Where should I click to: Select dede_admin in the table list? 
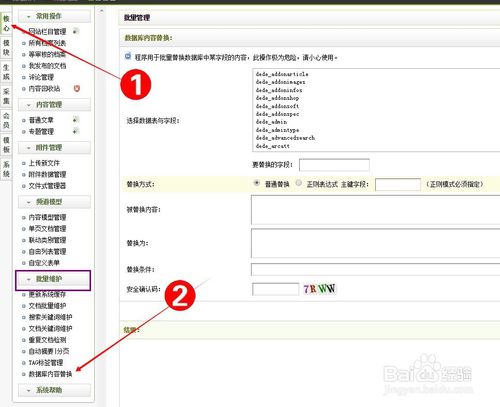pos(271,122)
